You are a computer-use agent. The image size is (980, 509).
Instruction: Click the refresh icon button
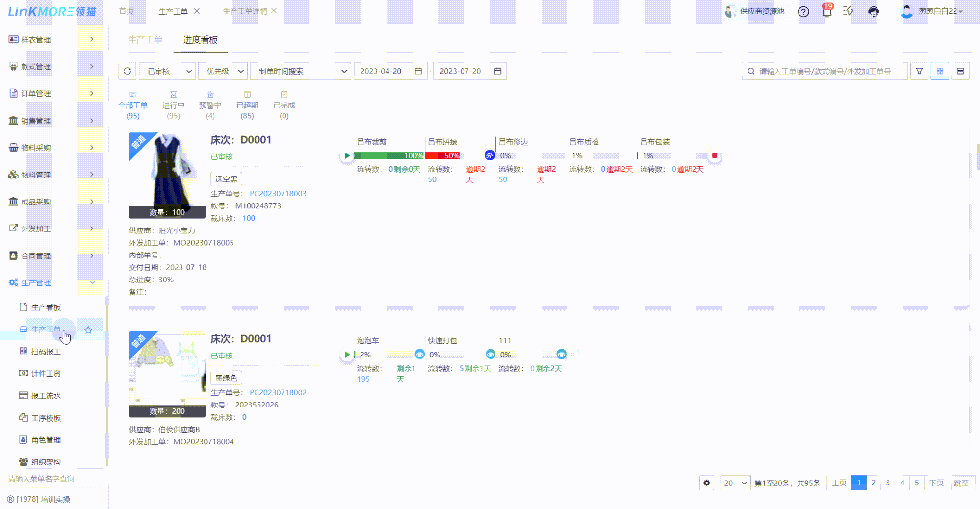pyautogui.click(x=127, y=71)
